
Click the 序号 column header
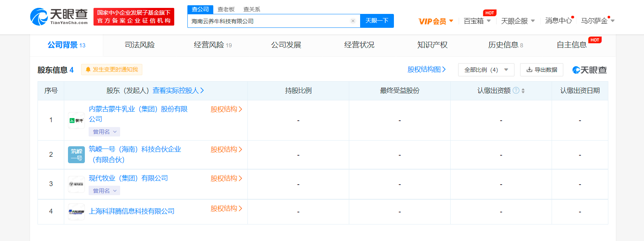tap(51, 91)
